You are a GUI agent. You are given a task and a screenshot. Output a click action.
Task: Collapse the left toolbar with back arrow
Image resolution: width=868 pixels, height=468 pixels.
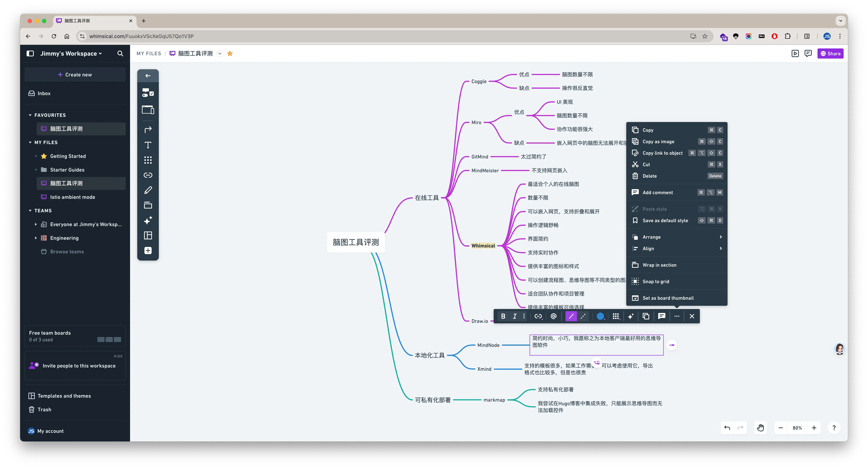[148, 76]
